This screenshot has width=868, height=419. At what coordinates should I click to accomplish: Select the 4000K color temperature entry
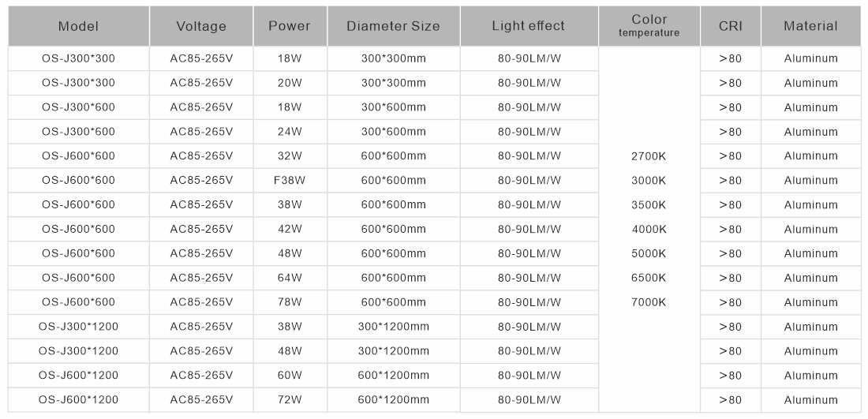coord(649,230)
